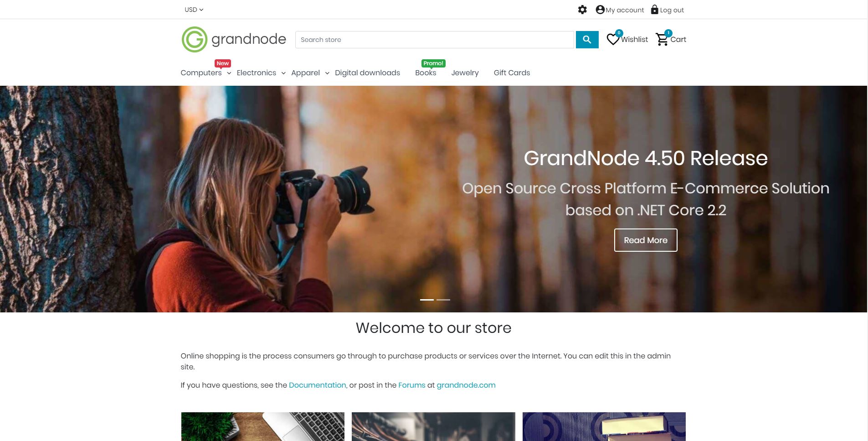Expand the Electronics menu chevron
The height and width of the screenshot is (441, 868).
283,73
